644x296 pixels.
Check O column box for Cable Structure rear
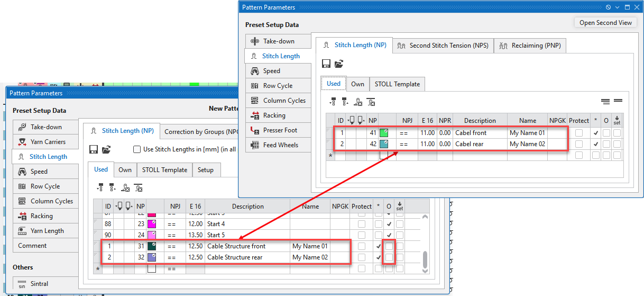pyautogui.click(x=389, y=257)
